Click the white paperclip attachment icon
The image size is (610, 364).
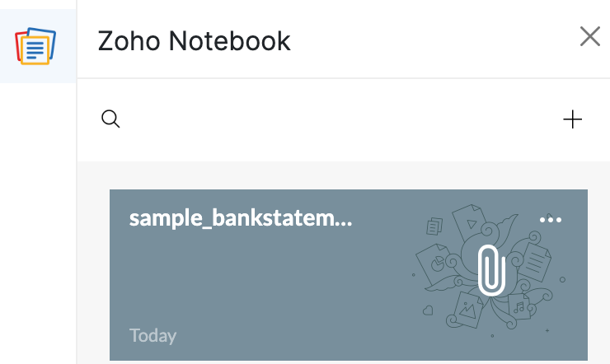click(x=491, y=268)
